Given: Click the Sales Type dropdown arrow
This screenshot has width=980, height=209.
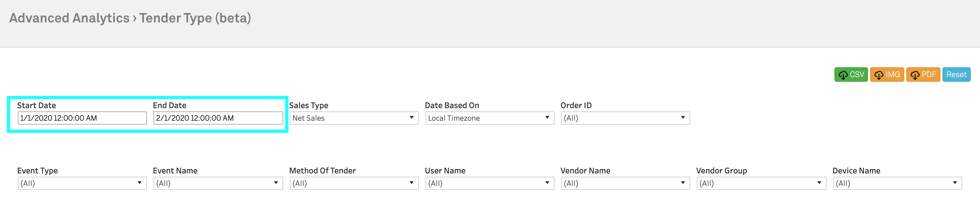Looking at the screenshot, I should [x=411, y=118].
